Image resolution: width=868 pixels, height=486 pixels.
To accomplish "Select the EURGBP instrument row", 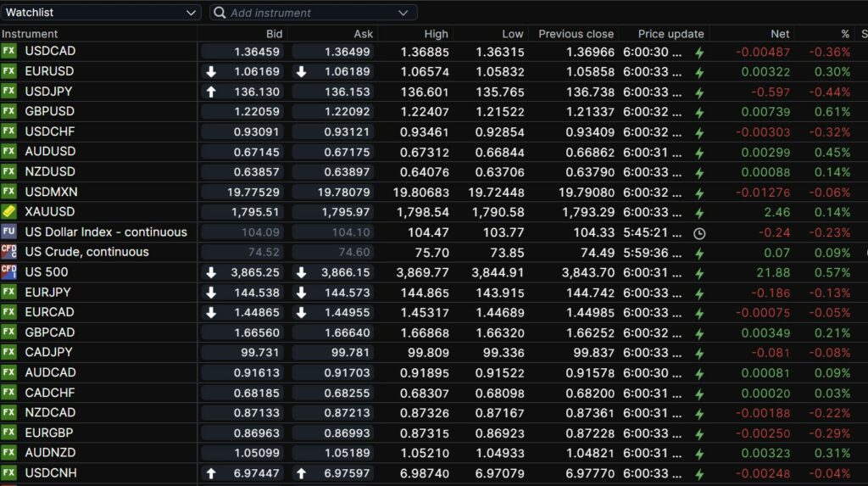I will 50,433.
